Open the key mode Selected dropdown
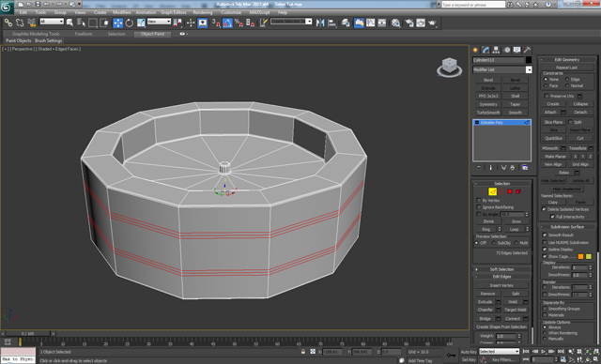 (x=499, y=351)
